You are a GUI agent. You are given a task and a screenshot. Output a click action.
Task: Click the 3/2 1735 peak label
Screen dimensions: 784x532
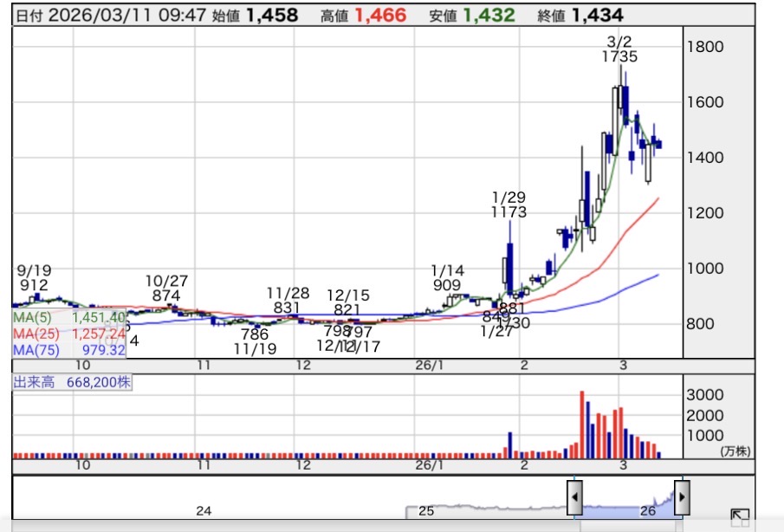[620, 49]
